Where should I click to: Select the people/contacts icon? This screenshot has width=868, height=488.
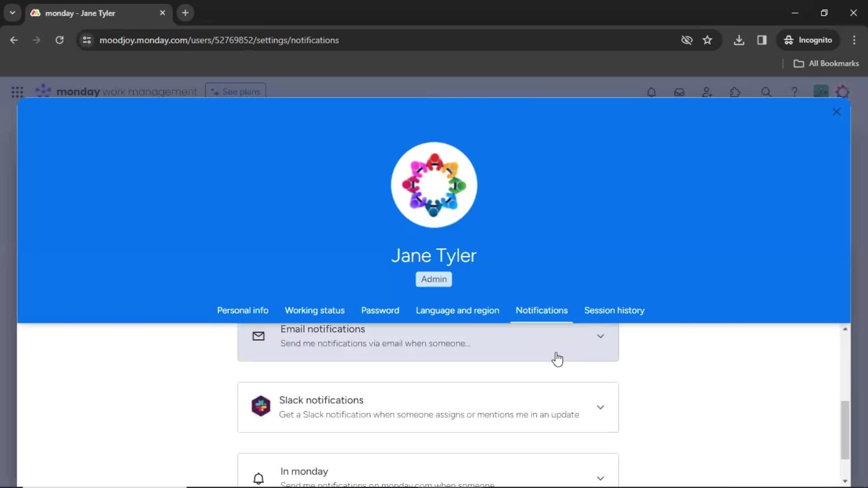click(707, 92)
